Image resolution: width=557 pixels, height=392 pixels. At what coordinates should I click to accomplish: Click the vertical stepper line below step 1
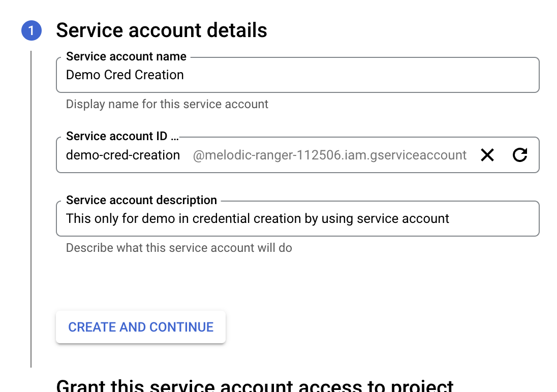(x=32, y=209)
